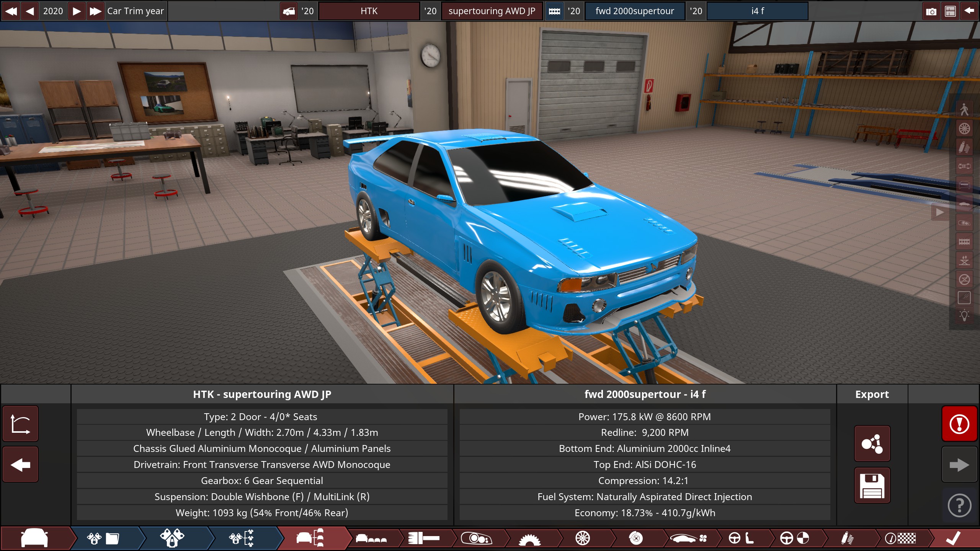Click the share export nodes button
This screenshot has height=551, width=980.
pyautogui.click(x=872, y=443)
